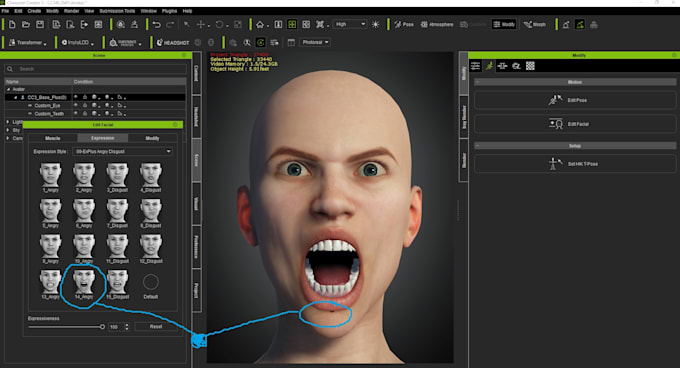Screen dimensions: 680x368
Task: Collapse the Avatar tree node
Action: pos(8,89)
